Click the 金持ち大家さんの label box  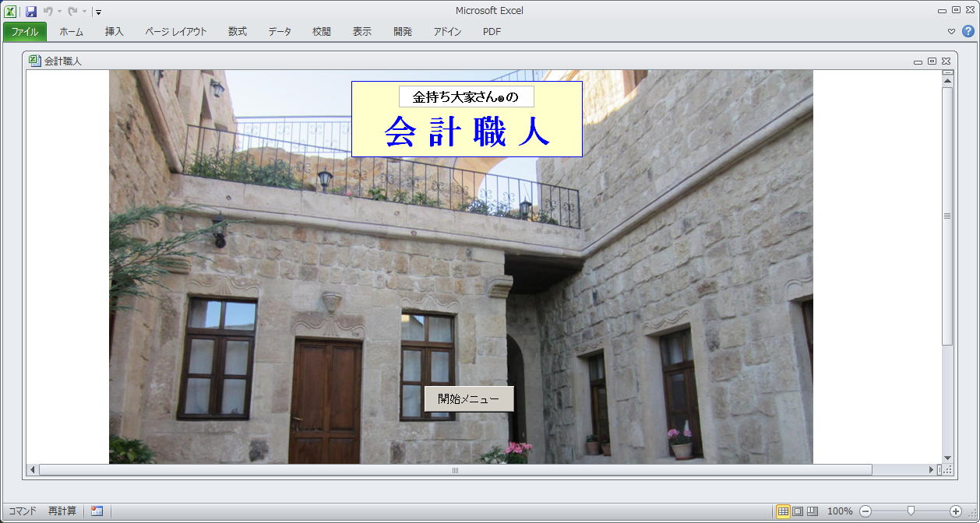[x=467, y=97]
